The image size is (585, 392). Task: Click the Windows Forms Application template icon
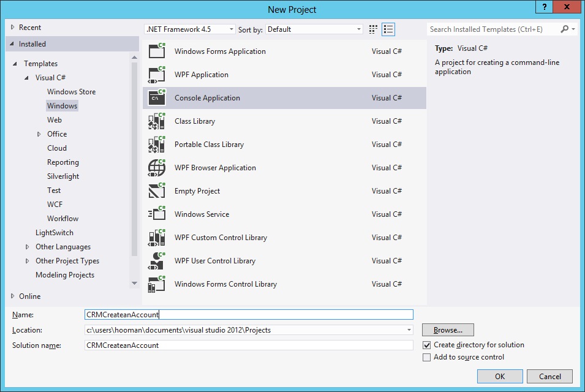pos(157,51)
